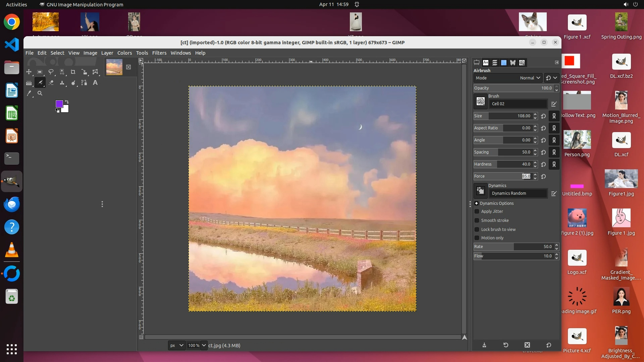Collapse the Dynamics Options expander
The width and height of the screenshot is (644, 362).
(476, 203)
